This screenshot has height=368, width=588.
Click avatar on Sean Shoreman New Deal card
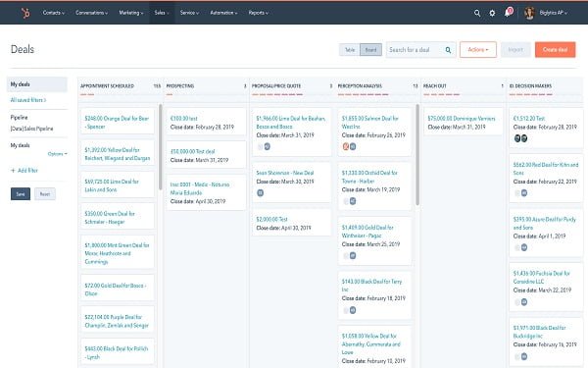[260, 193]
